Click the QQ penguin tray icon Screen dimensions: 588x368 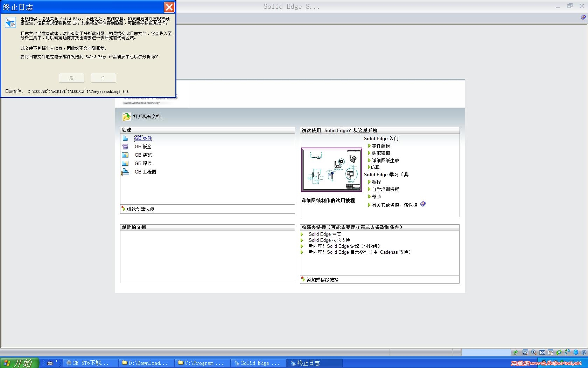pos(544,362)
